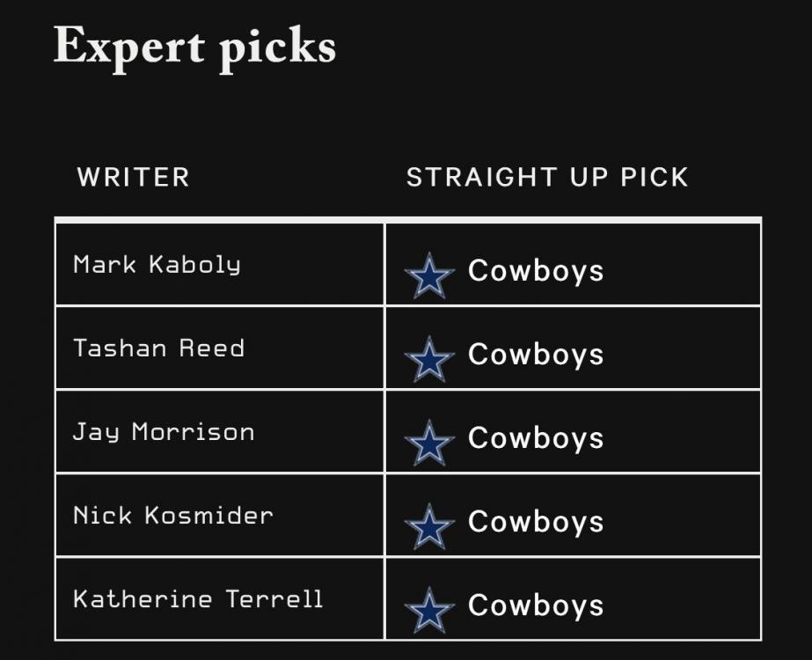
Task: Click the Katherine Terrell name
Action: coord(198,599)
